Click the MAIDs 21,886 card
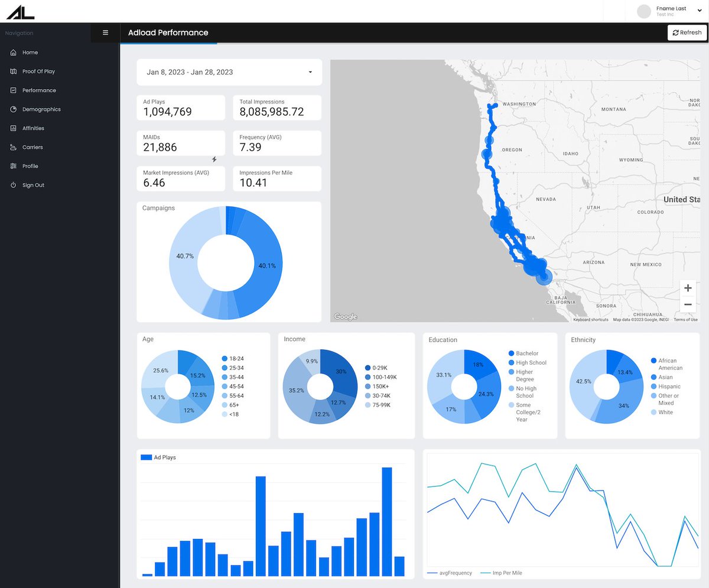 click(x=181, y=143)
